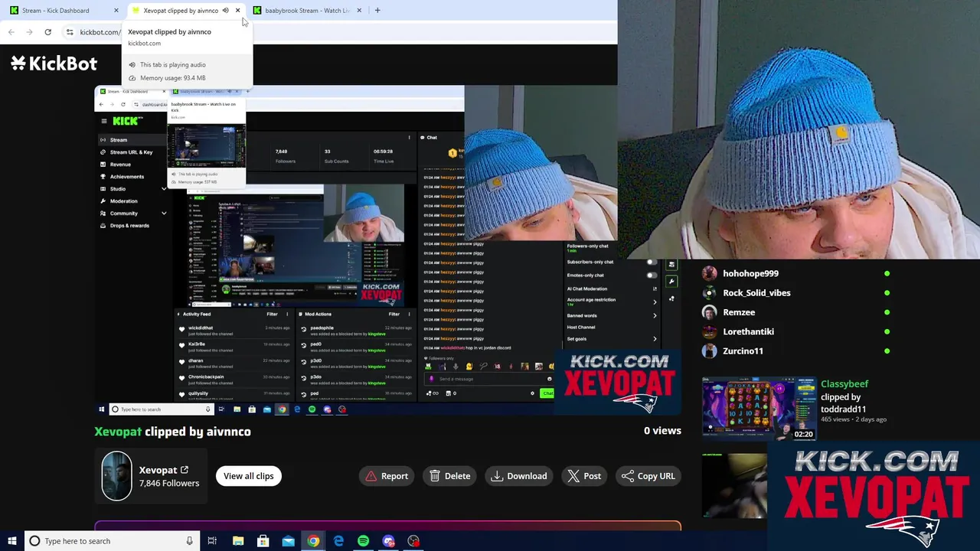Open Discord from the taskbar
980x551 pixels.
click(388, 541)
